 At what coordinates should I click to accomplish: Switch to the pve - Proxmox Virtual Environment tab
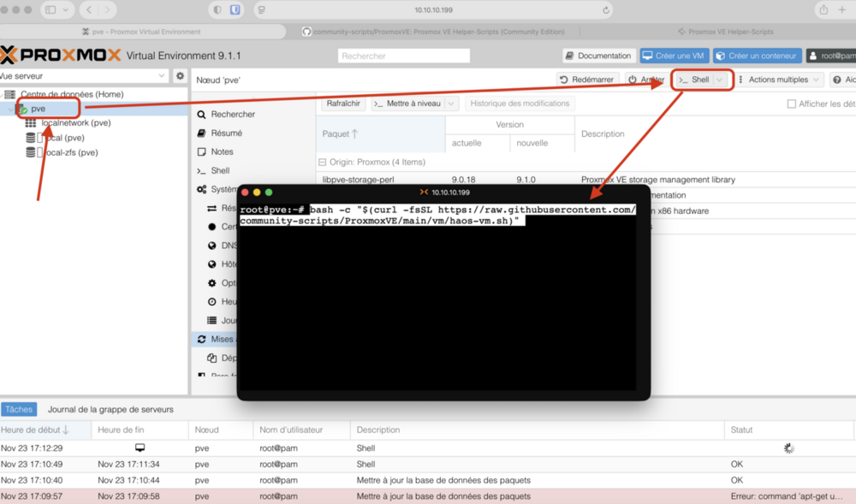(x=141, y=32)
